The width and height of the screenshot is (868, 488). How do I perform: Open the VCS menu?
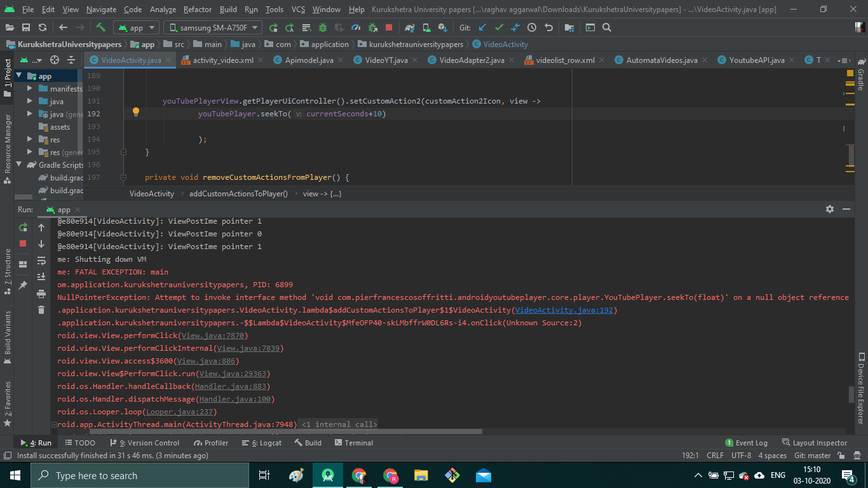pyautogui.click(x=298, y=10)
